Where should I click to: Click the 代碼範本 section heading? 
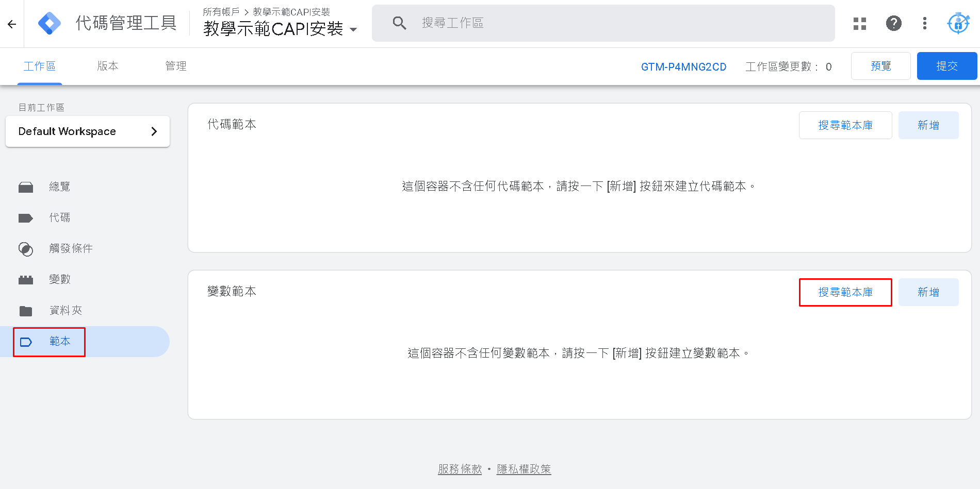click(232, 124)
